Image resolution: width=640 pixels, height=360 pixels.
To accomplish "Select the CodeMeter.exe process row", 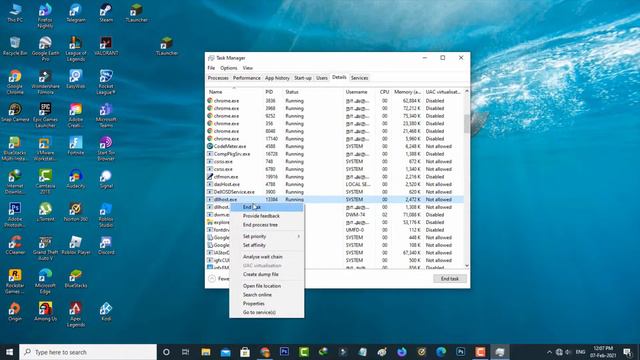I will [335, 146].
